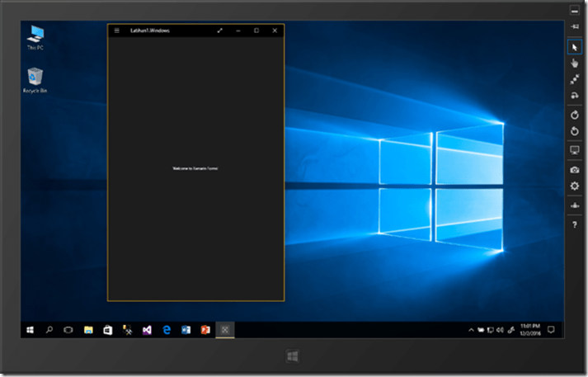Open simulator help question mark
The image size is (588, 377).
(x=575, y=224)
